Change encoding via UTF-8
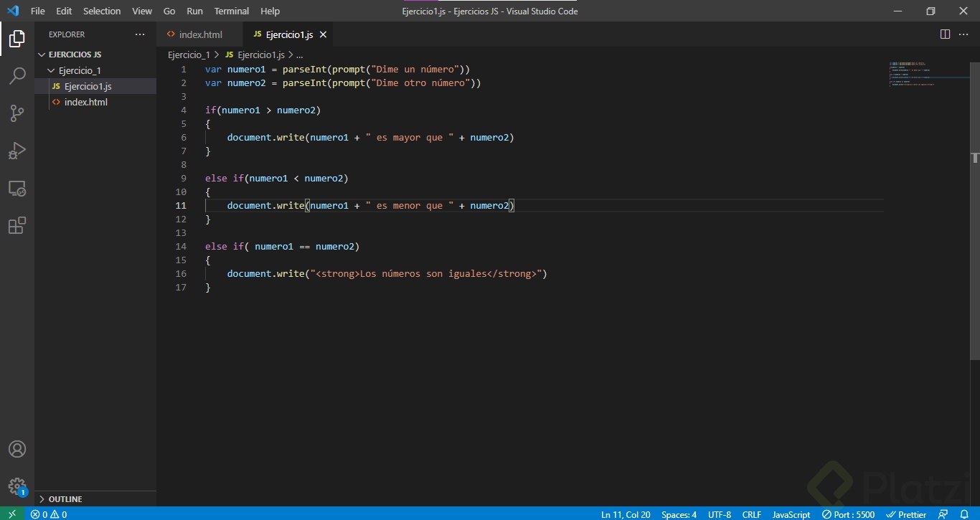 (x=720, y=514)
